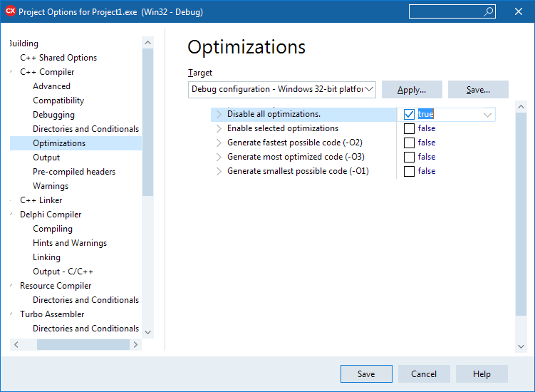
Task: Uncheck the Disable all optimizations checkbox
Action: pos(409,114)
